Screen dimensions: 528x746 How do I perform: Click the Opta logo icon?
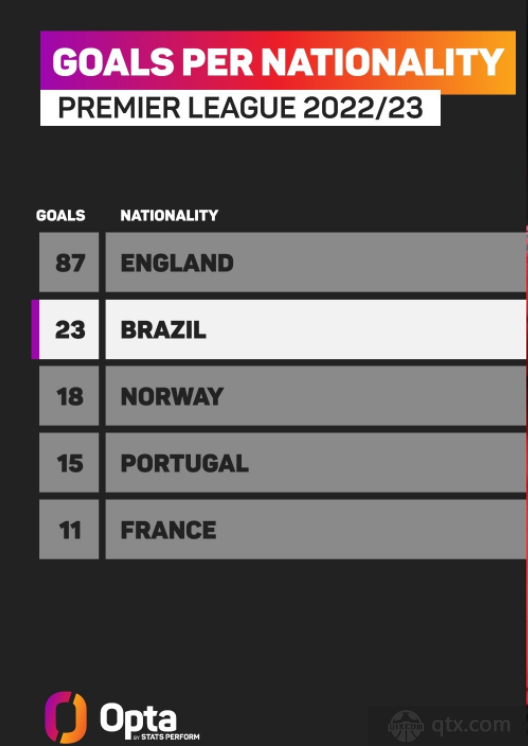point(66,717)
